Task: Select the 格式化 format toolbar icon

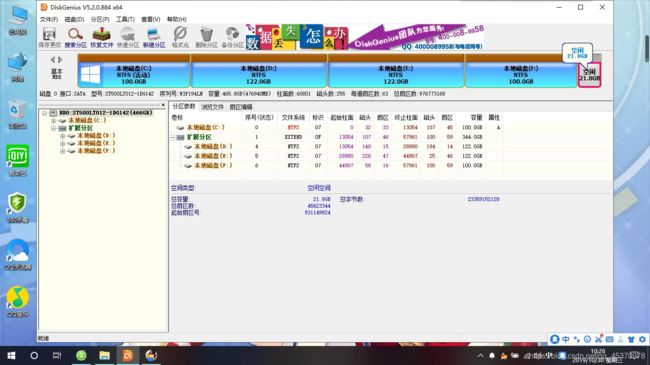Action: pos(180,37)
